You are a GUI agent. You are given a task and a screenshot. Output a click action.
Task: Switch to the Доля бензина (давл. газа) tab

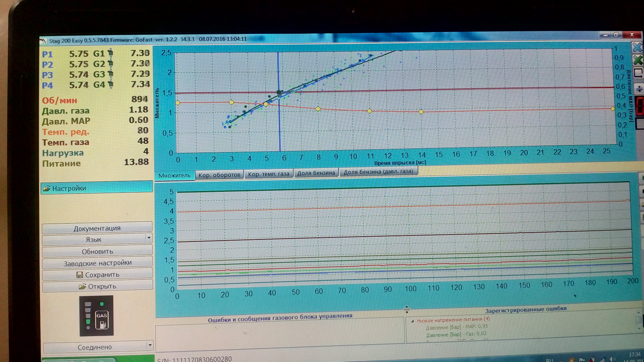click(x=378, y=171)
